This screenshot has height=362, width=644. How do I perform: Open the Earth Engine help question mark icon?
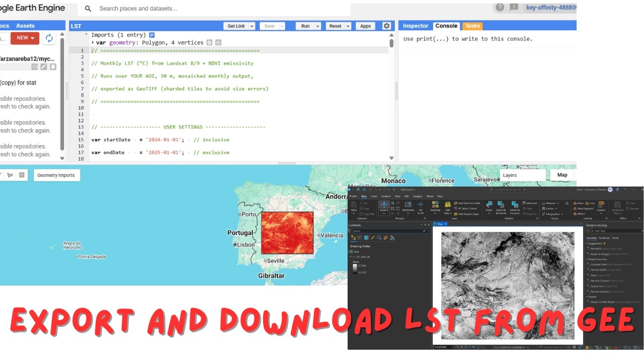coord(500,7)
